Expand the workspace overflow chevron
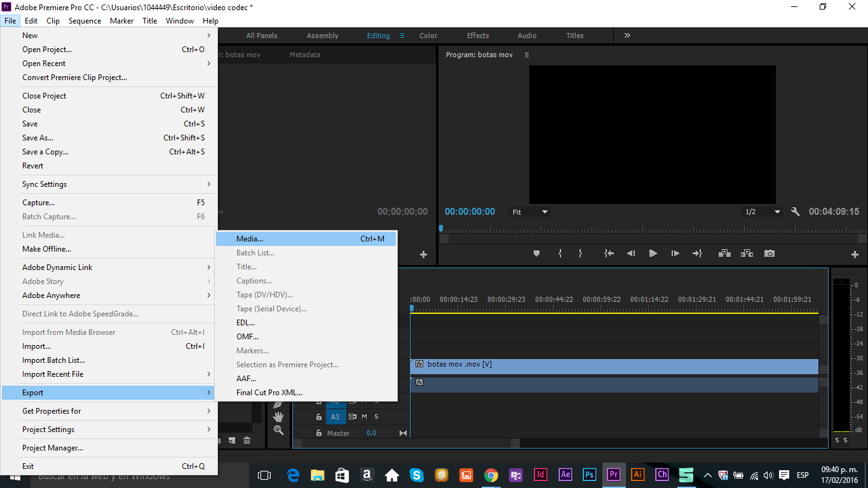The width and height of the screenshot is (868, 488). click(627, 36)
